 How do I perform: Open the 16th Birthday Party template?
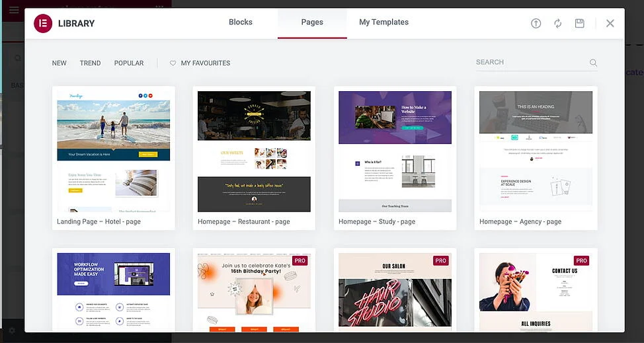click(255, 292)
